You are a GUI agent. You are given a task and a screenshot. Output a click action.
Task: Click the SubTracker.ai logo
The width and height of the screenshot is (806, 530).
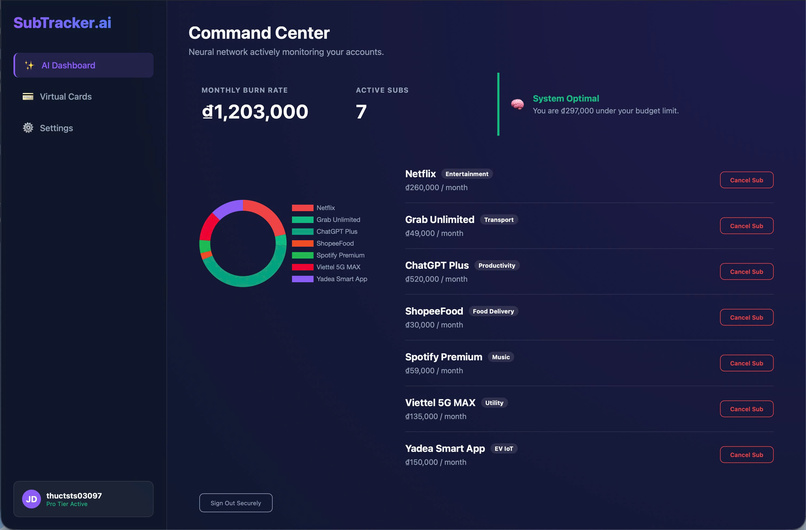pos(62,23)
